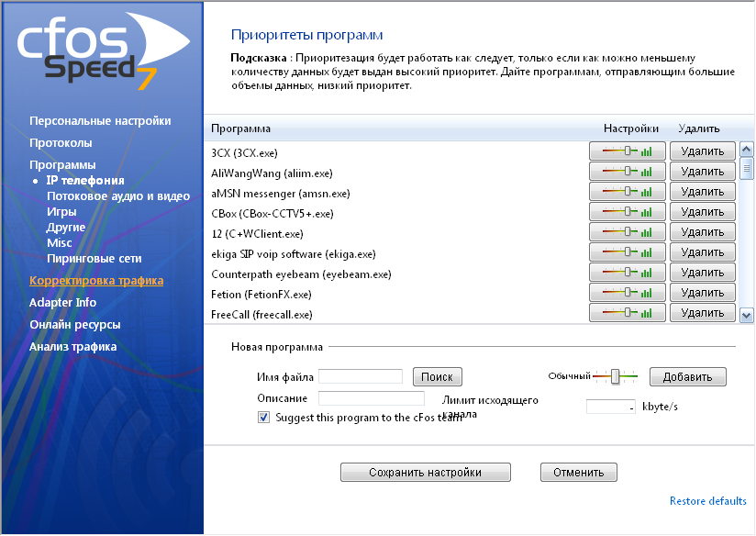Open Анализ трафика in the sidebar
Screen dimensions: 756x536
[x=72, y=347]
